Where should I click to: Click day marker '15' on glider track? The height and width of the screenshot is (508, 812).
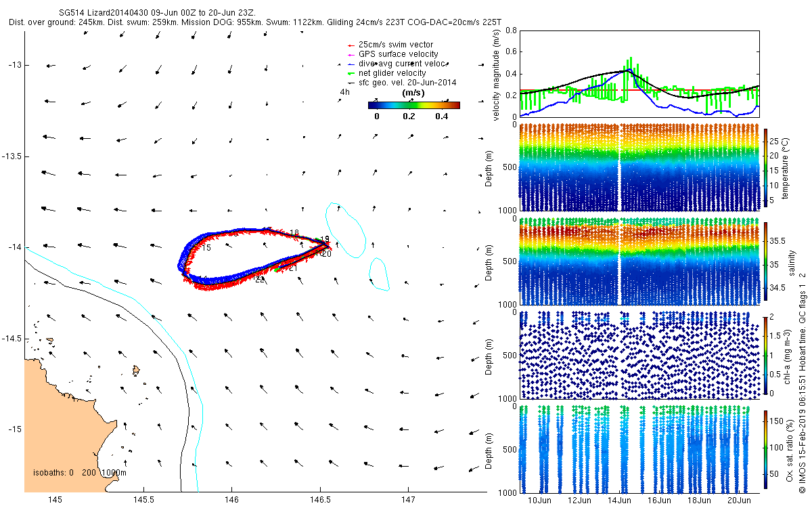coord(206,249)
